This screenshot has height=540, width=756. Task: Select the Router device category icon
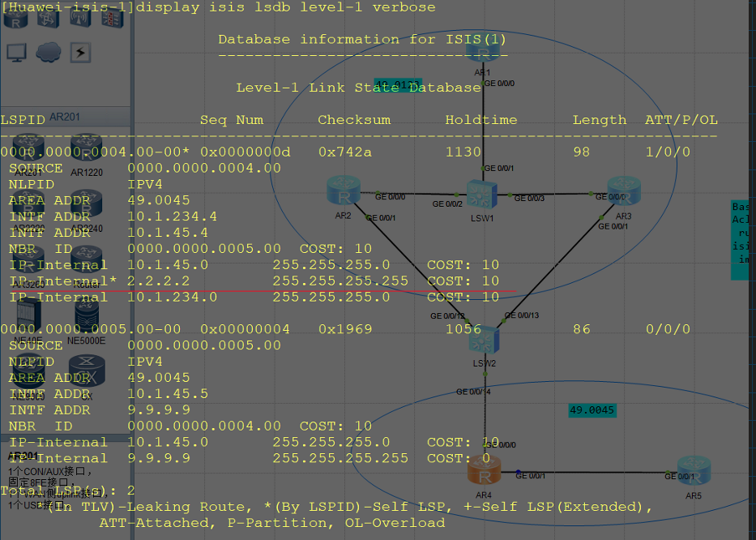(x=15, y=19)
